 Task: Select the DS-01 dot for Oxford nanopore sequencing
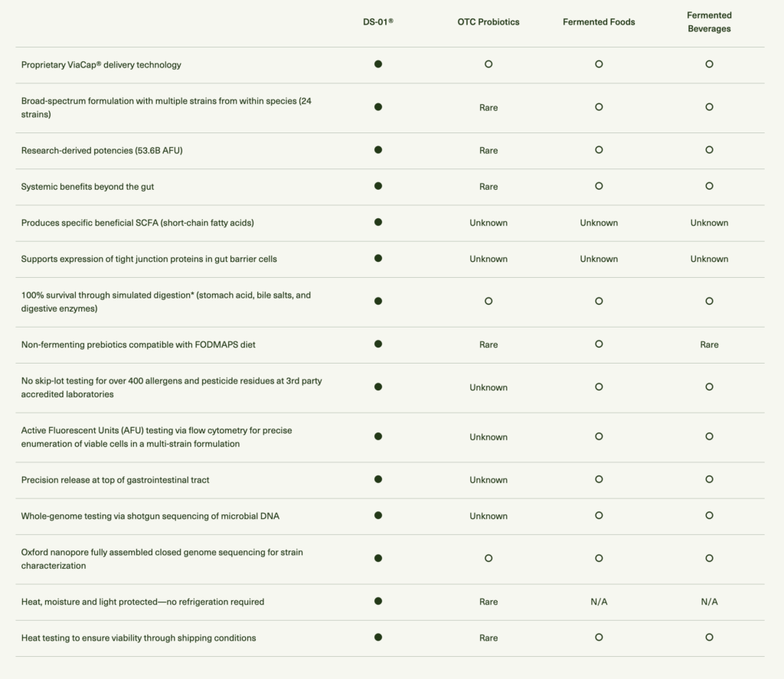[x=378, y=559]
